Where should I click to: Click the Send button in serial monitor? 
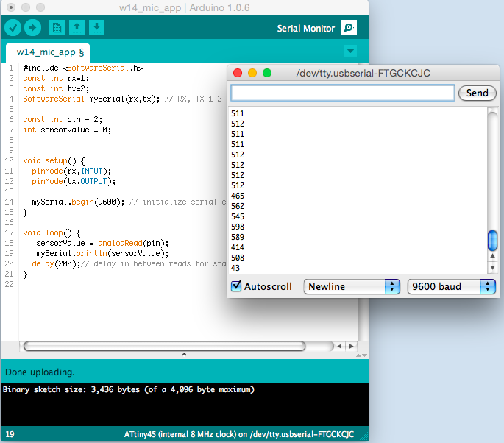pyautogui.click(x=478, y=93)
